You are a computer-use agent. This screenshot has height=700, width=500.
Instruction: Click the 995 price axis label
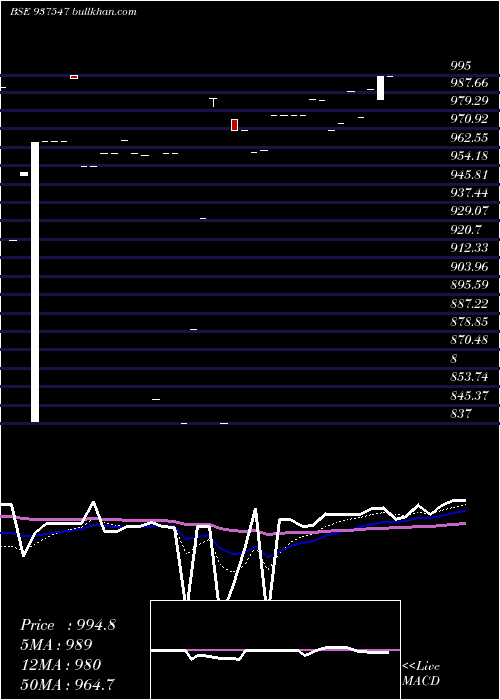461,66
